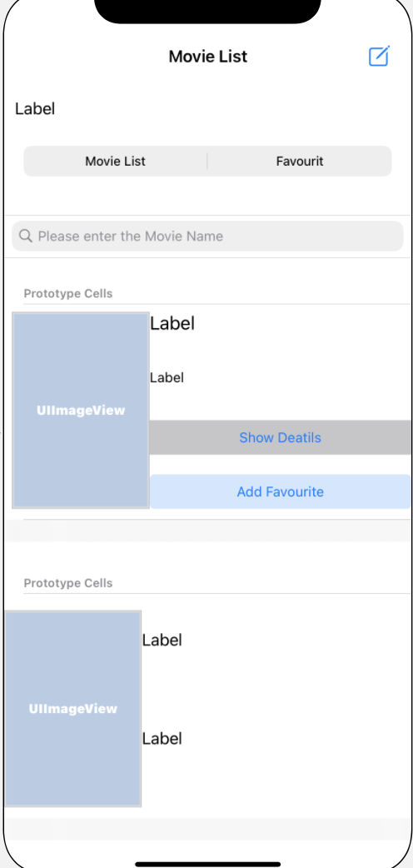The image size is (413, 868).
Task: Click the home indicator bar at bottom
Action: tap(207, 864)
